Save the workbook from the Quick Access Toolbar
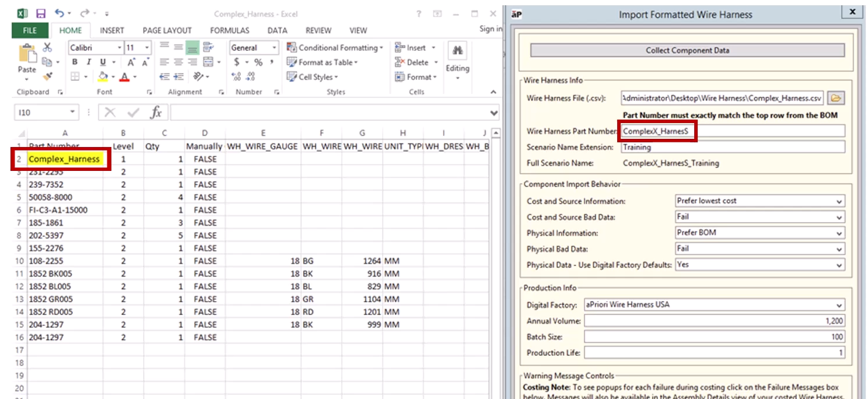Screen dimensions: 868x399 pyautogui.click(x=41, y=13)
